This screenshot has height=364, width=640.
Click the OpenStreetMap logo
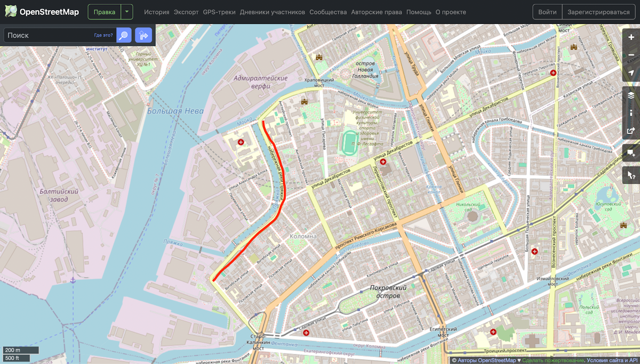(x=41, y=12)
